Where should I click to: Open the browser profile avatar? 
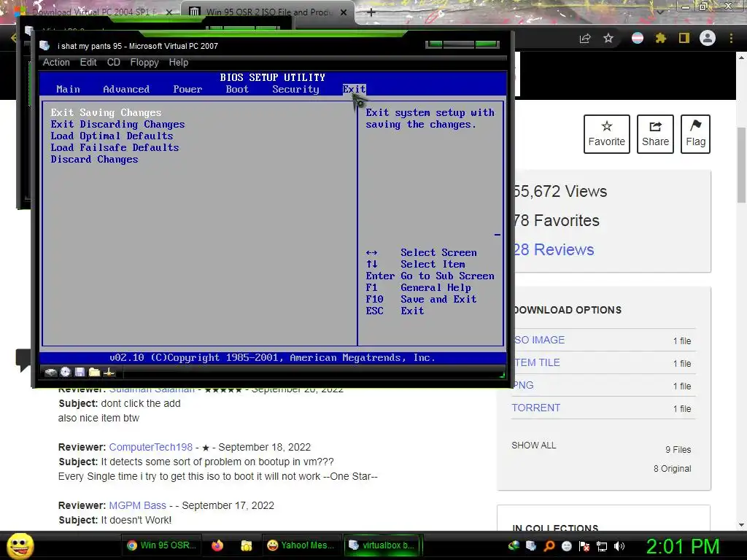[x=708, y=38]
